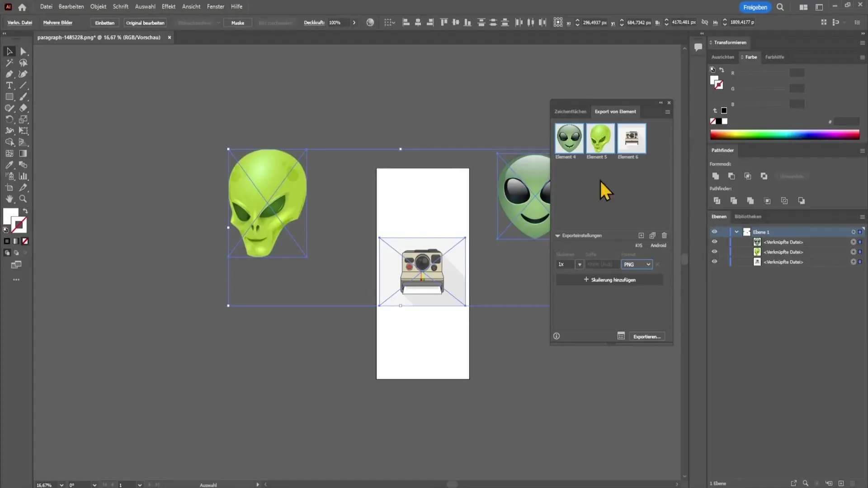The width and height of the screenshot is (868, 488).
Task: Click the export Suffix input field
Action: coord(602,265)
